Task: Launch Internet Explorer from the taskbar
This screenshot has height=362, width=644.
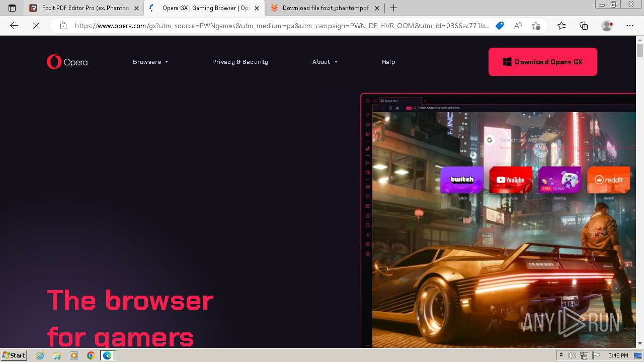Action: pos(40,355)
